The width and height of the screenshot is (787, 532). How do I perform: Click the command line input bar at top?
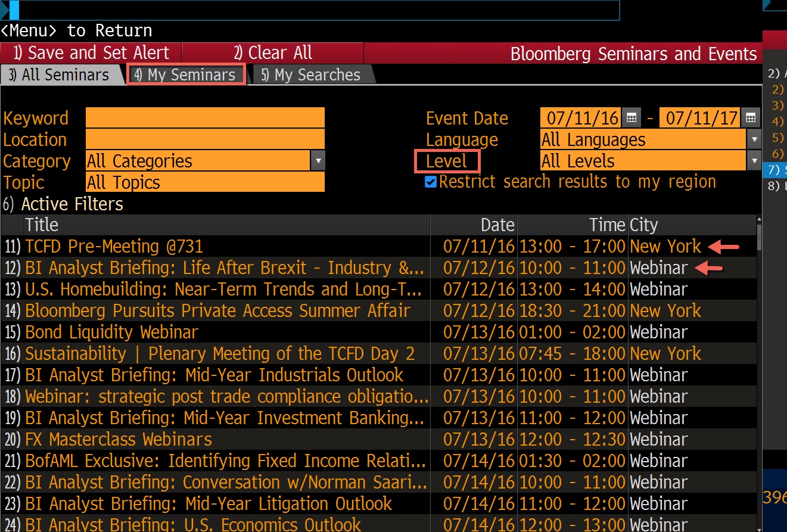point(310,10)
